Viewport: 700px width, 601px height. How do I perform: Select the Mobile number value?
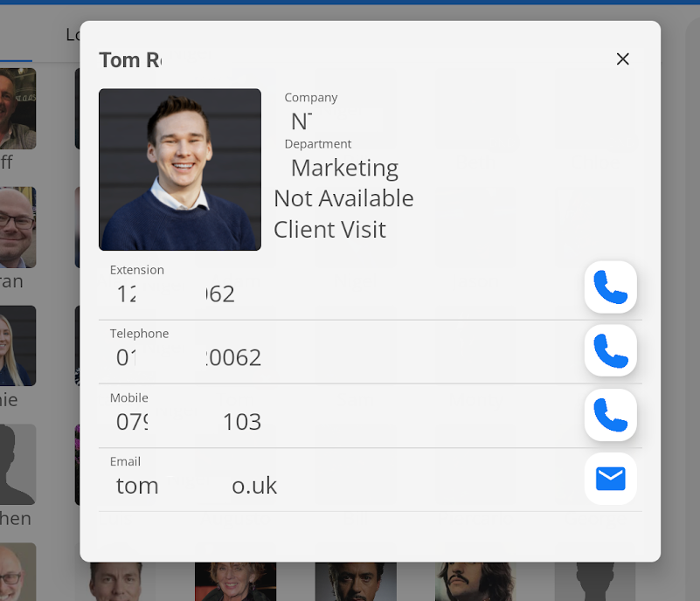(189, 422)
